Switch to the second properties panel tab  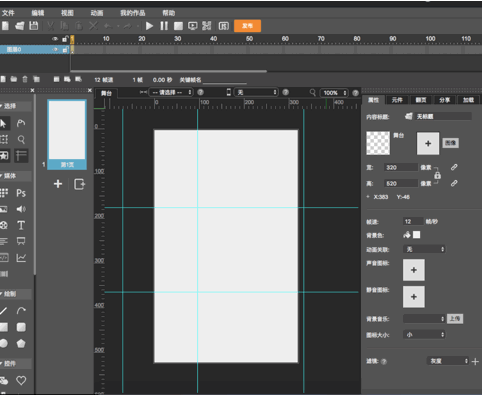[x=397, y=100]
